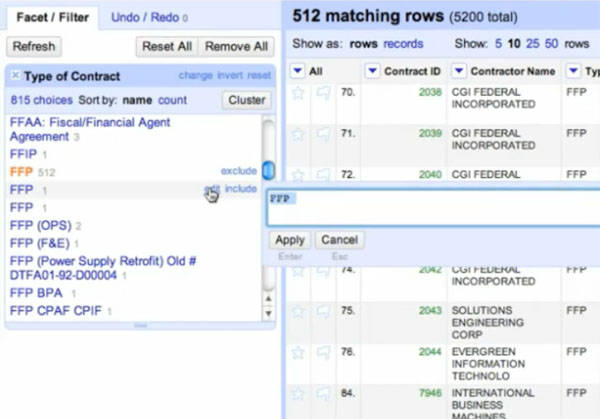
Task: Click the facet scrollbar up arrow
Action: [269, 299]
